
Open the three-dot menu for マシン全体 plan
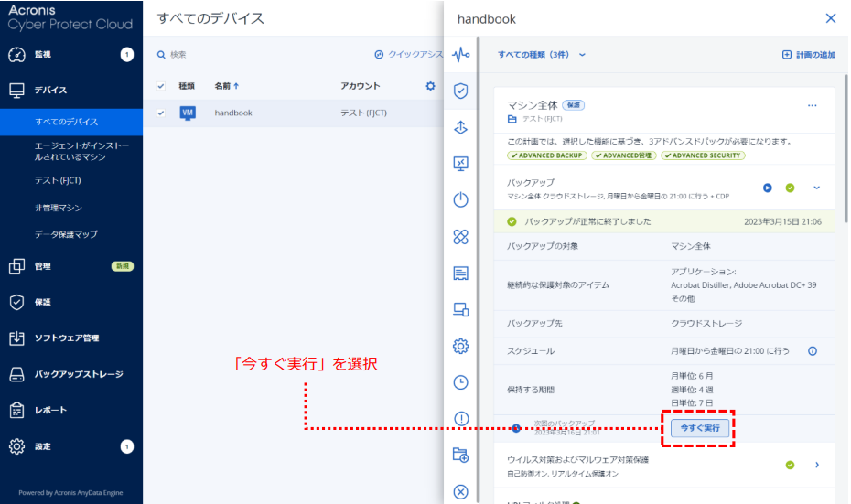[x=812, y=106]
